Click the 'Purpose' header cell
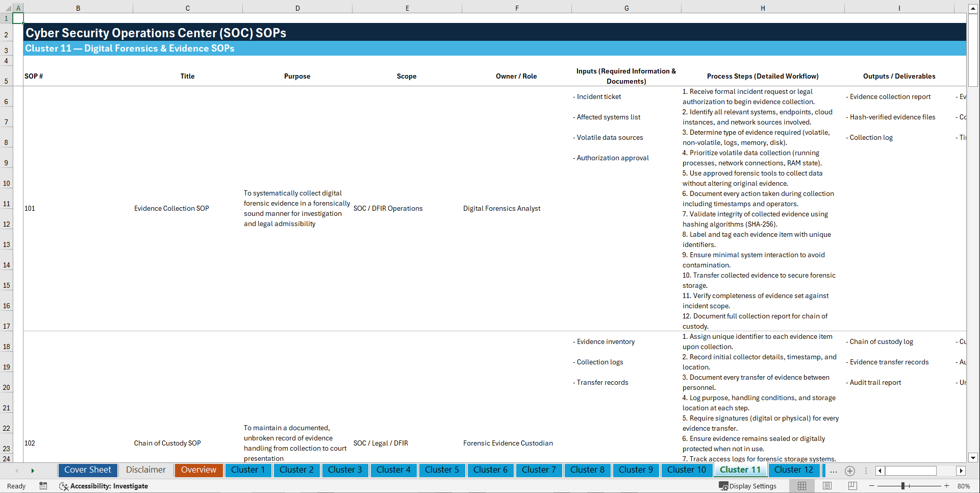Image resolution: width=980 pixels, height=493 pixels. tap(297, 76)
